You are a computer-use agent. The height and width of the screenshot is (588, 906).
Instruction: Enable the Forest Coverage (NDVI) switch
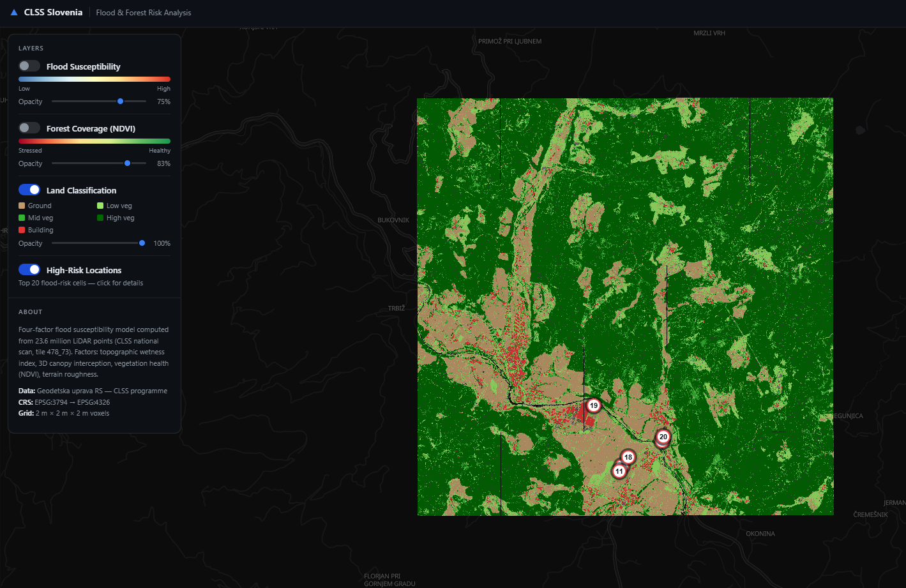(29, 128)
